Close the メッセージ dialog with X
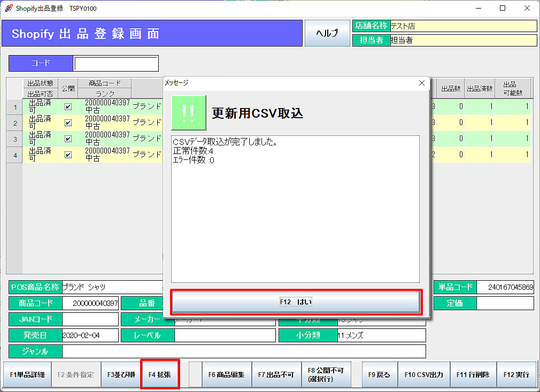Viewport: 540px width, 392px height. [421, 83]
